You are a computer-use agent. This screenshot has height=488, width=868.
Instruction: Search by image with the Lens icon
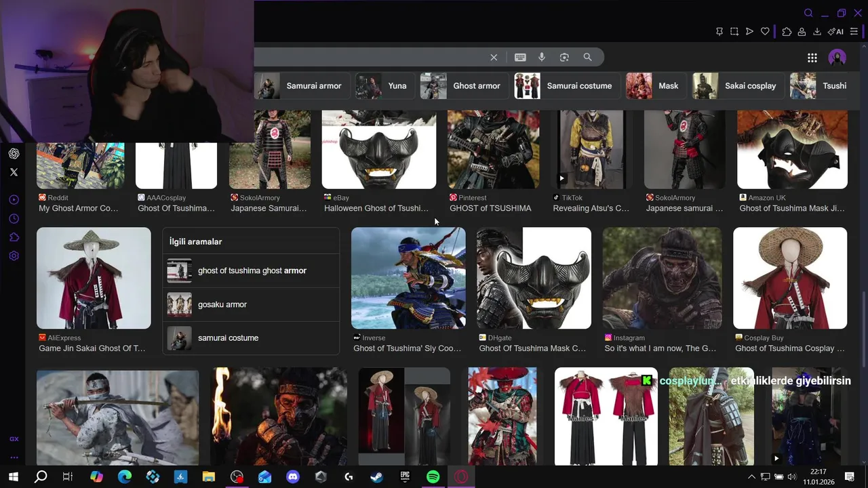coord(564,58)
